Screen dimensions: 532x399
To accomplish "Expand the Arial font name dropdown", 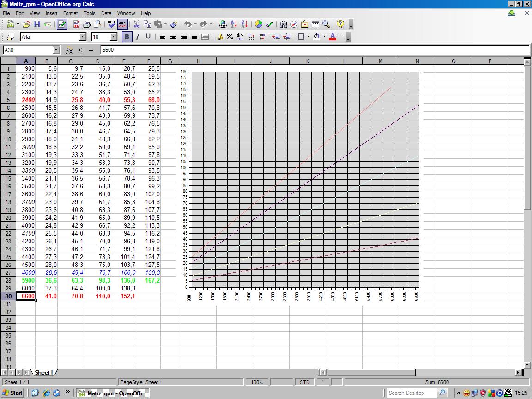I will [x=83, y=36].
